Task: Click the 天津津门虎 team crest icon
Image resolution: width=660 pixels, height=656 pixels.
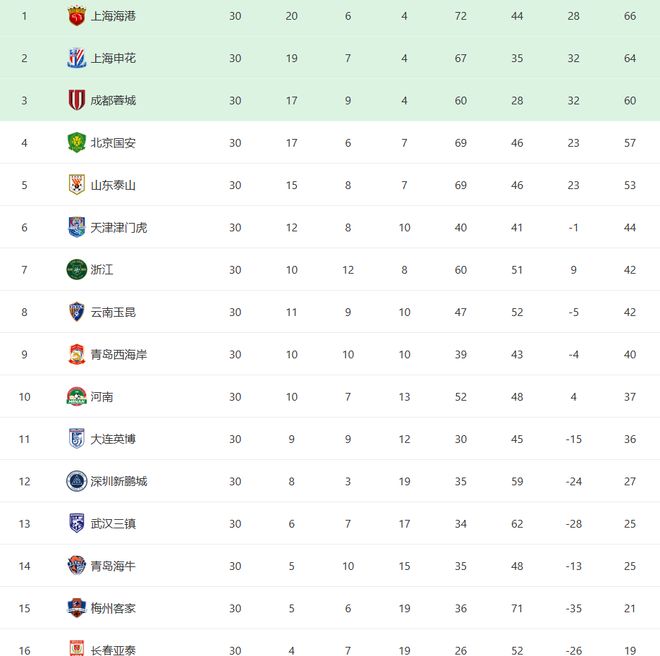Action: [77, 227]
